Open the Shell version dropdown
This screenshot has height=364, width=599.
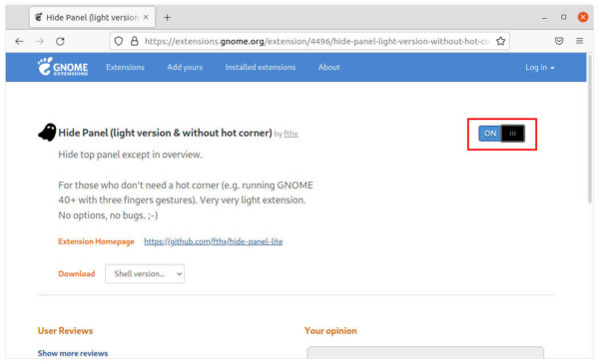145,273
